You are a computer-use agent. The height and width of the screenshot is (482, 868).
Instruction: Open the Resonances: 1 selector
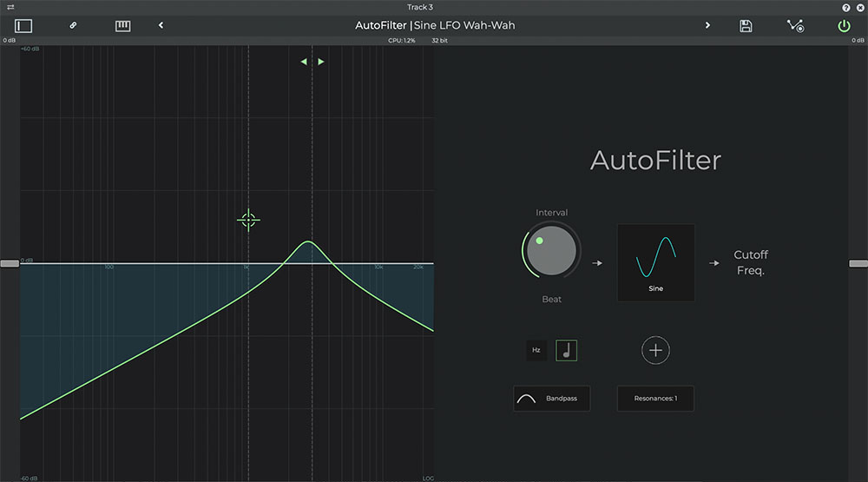coord(655,399)
